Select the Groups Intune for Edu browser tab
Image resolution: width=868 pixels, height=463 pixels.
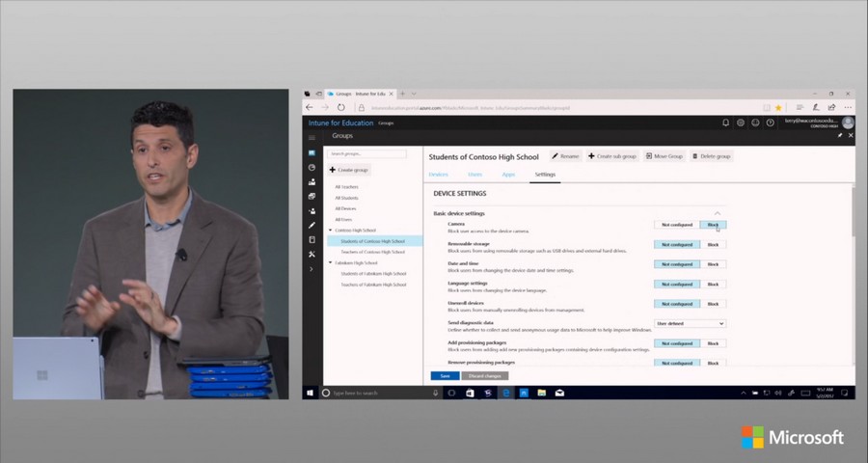[360, 94]
